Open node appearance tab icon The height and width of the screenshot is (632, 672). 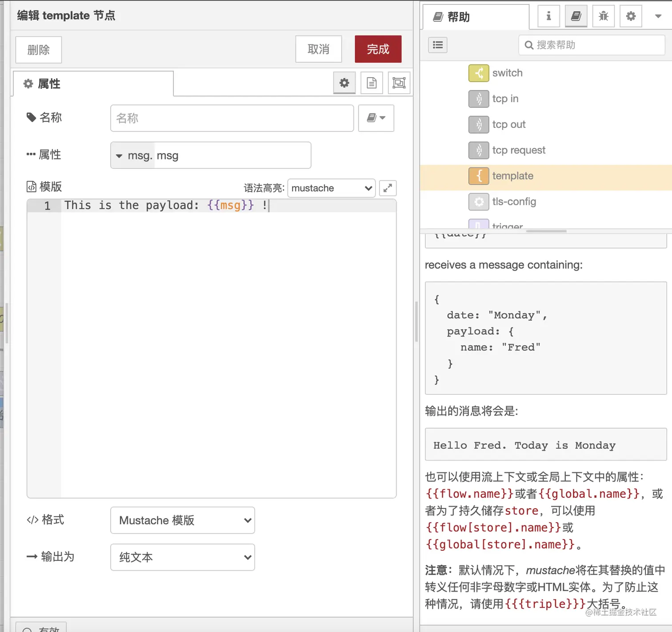click(x=399, y=83)
